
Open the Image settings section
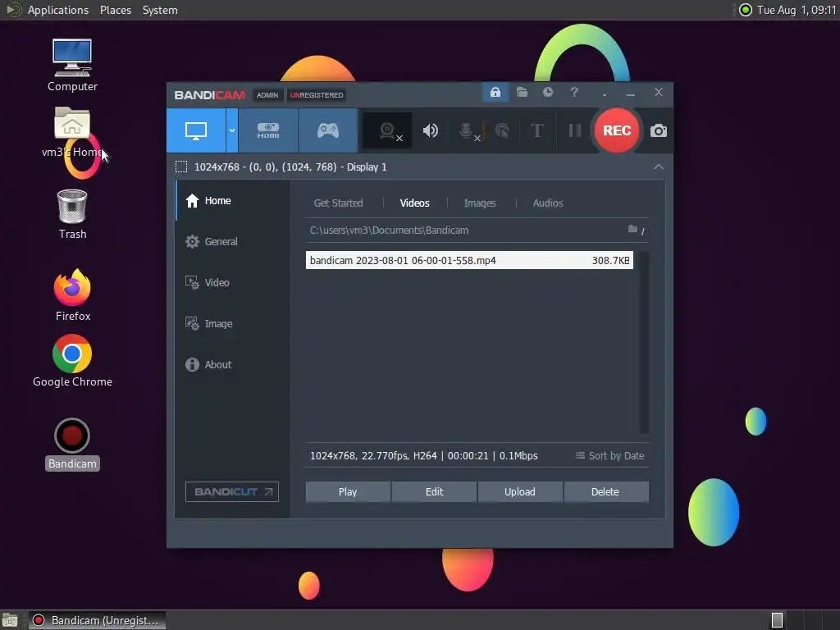pos(232,323)
